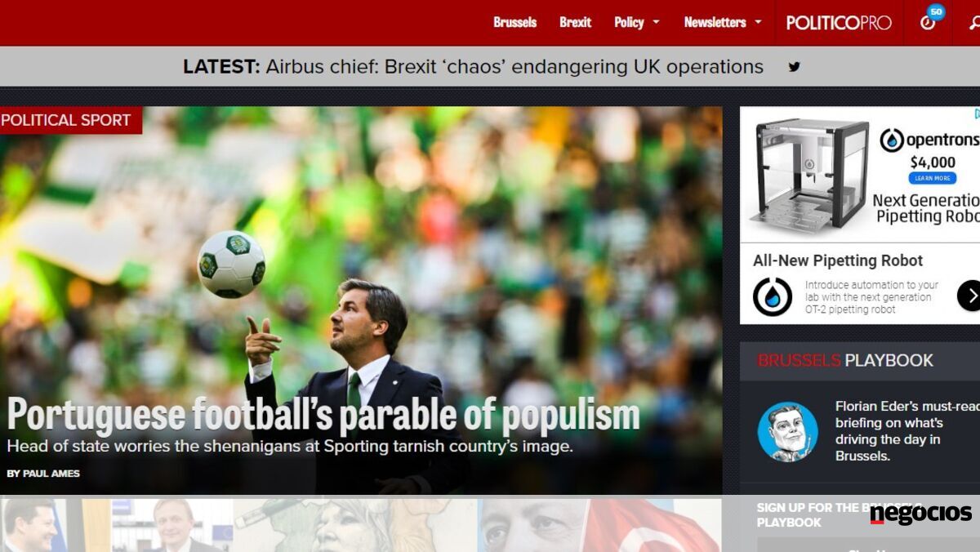Click the next arrow on the Pipetting Robot ad
Screen dimensions: 980x552
(969, 296)
